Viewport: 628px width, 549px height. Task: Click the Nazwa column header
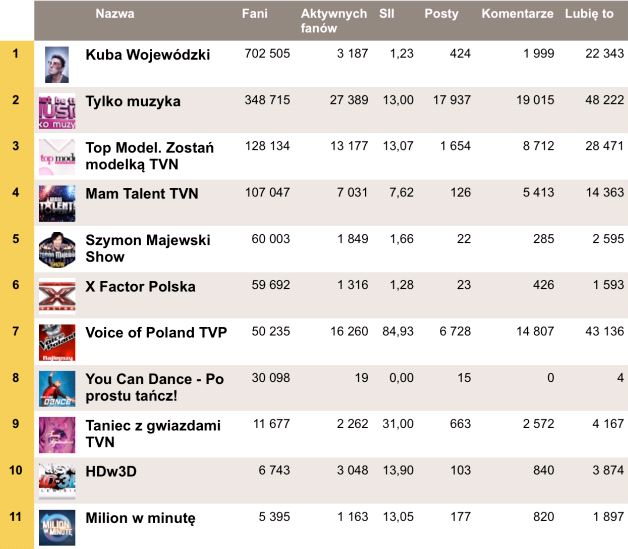115,14
